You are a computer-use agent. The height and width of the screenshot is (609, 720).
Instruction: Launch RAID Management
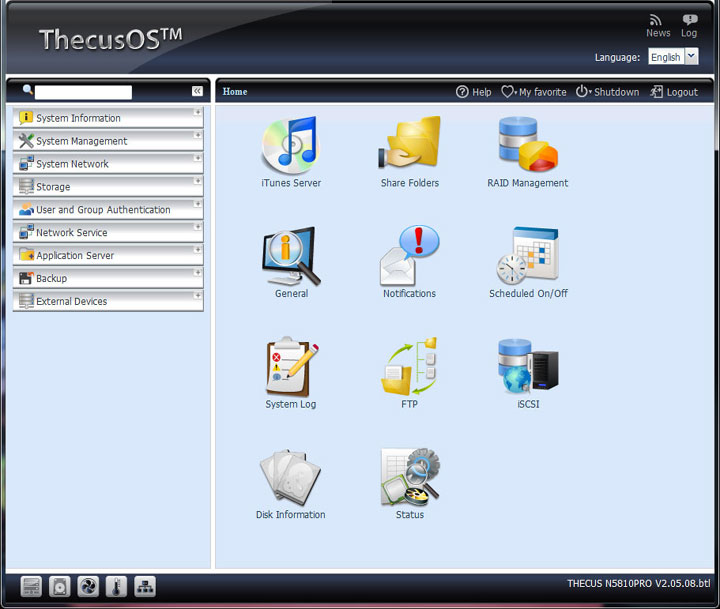(x=527, y=148)
